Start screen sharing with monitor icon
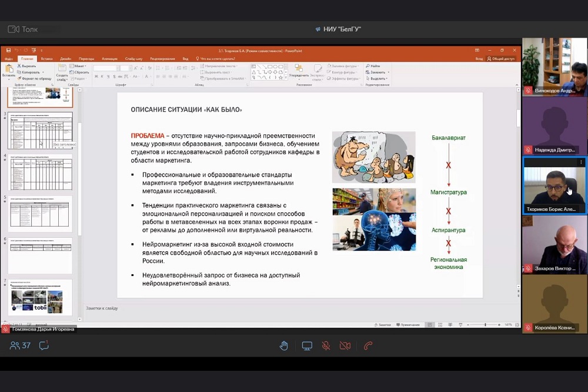 point(307,346)
